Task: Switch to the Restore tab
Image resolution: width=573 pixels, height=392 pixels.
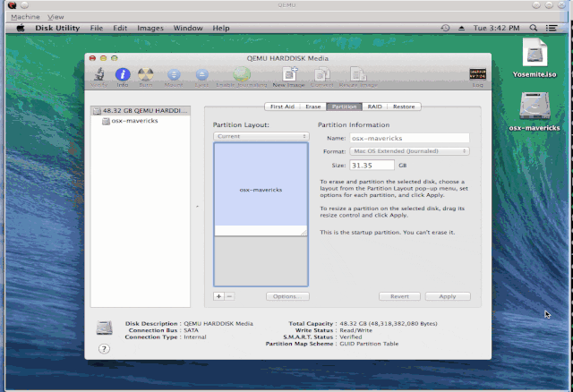Action: (x=404, y=107)
